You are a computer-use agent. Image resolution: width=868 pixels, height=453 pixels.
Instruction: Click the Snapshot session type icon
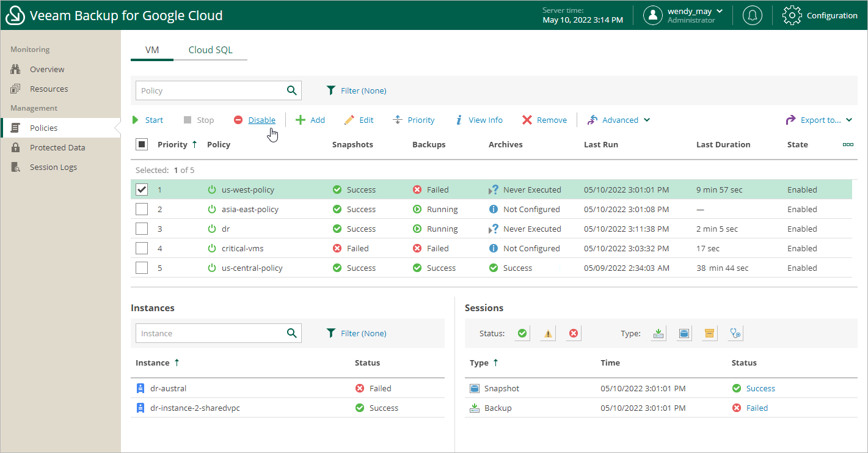point(475,388)
